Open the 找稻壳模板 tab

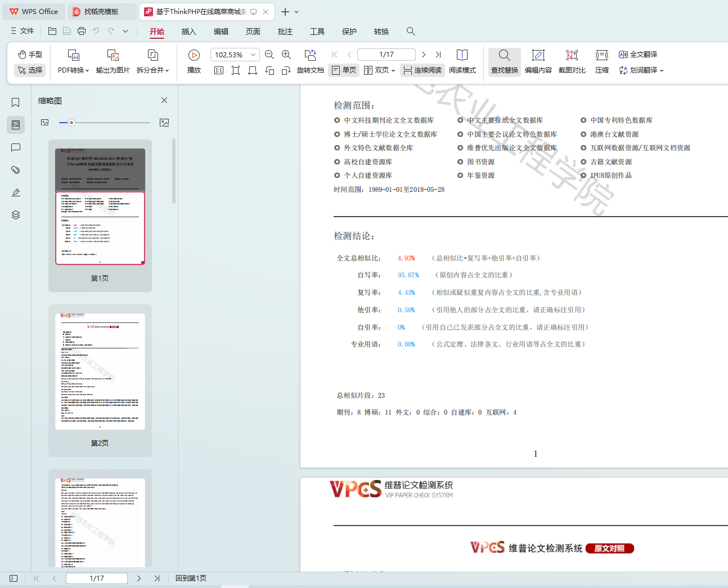(101, 12)
